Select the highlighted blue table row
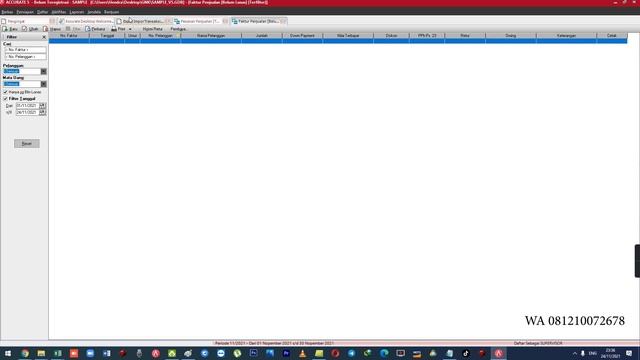640x360 pixels. click(338, 41)
